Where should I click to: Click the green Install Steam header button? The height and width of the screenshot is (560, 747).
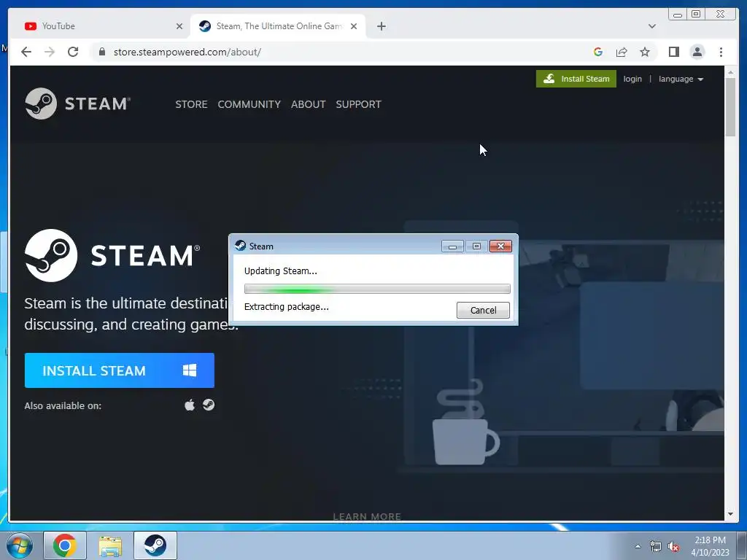coord(576,79)
